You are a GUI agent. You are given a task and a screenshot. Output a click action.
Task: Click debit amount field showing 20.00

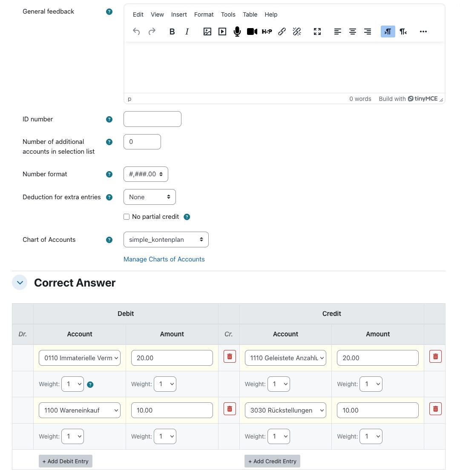(x=172, y=358)
